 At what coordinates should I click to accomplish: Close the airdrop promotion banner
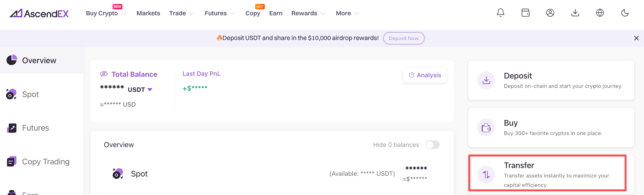pos(636,38)
